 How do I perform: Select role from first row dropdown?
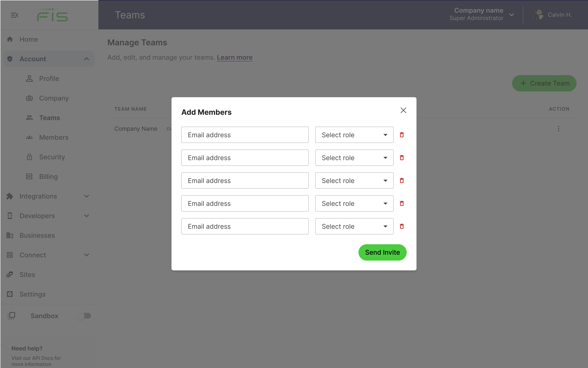click(354, 135)
